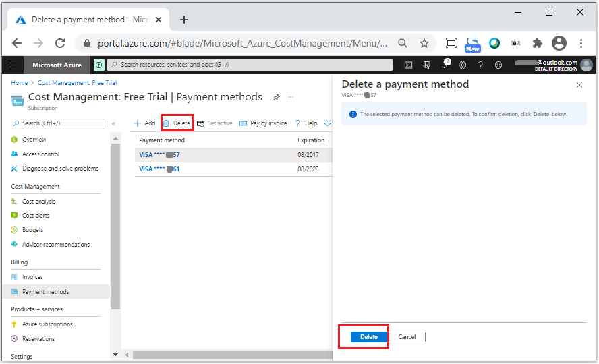Open the browser three-dot menu
This screenshot has height=364, width=599.
(581, 43)
